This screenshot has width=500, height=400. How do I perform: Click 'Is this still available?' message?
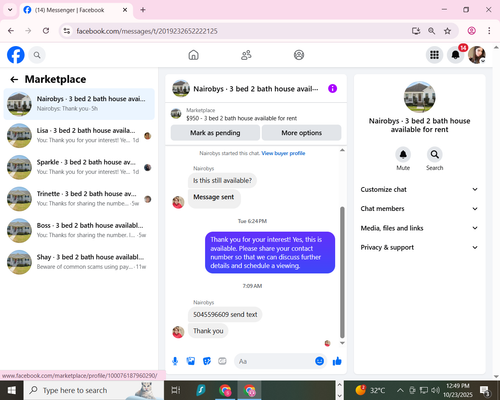222,180
